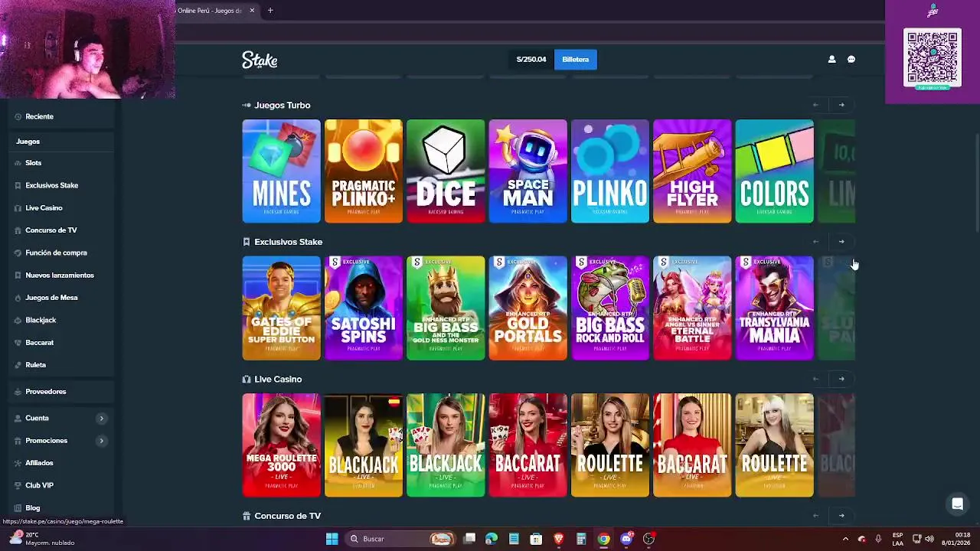
Task: Open the Gold Portals game thumbnail
Action: (x=528, y=308)
